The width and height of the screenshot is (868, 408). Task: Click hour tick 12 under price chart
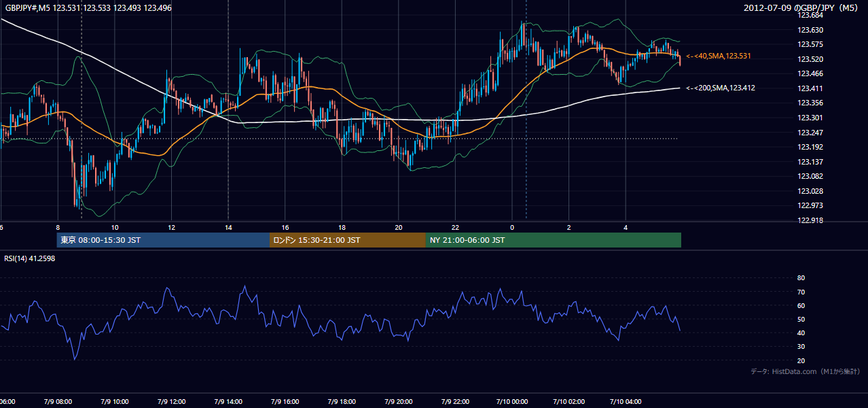click(x=172, y=228)
